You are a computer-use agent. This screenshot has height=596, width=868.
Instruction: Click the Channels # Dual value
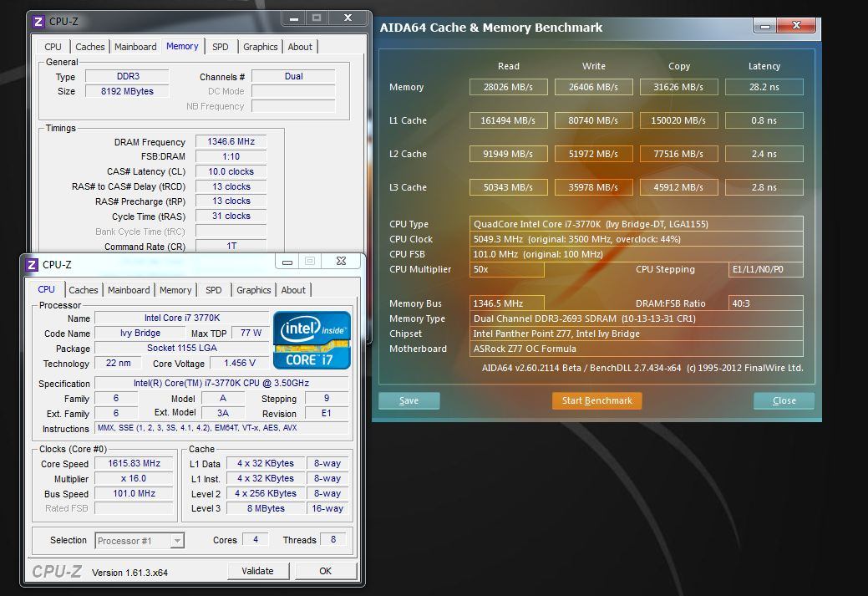pyautogui.click(x=293, y=76)
